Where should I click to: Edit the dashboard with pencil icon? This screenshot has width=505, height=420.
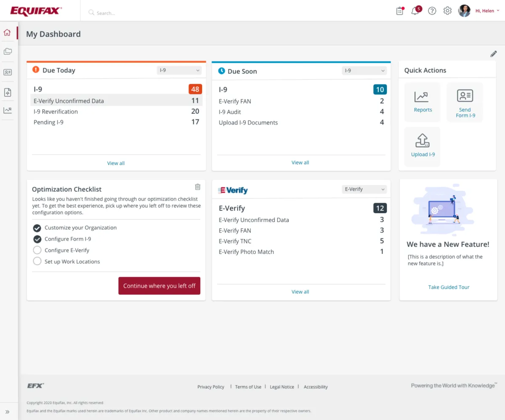tap(494, 54)
